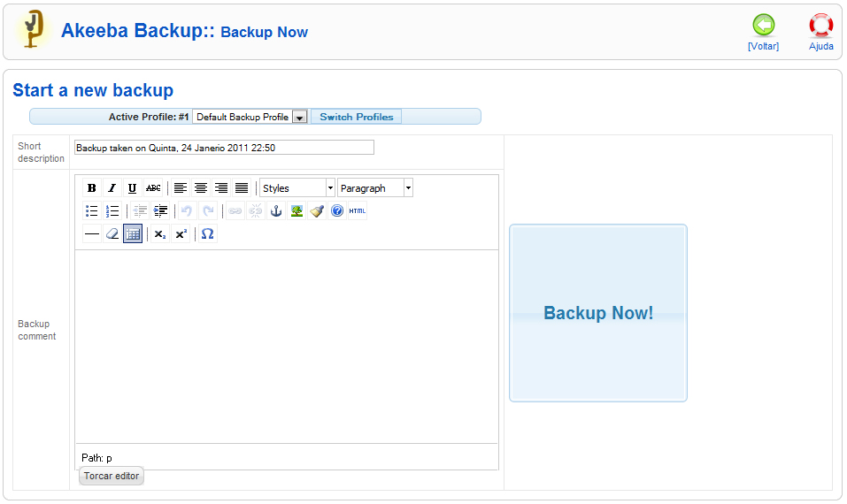
Task: Click the Switch Profiles button
Action: (x=356, y=117)
